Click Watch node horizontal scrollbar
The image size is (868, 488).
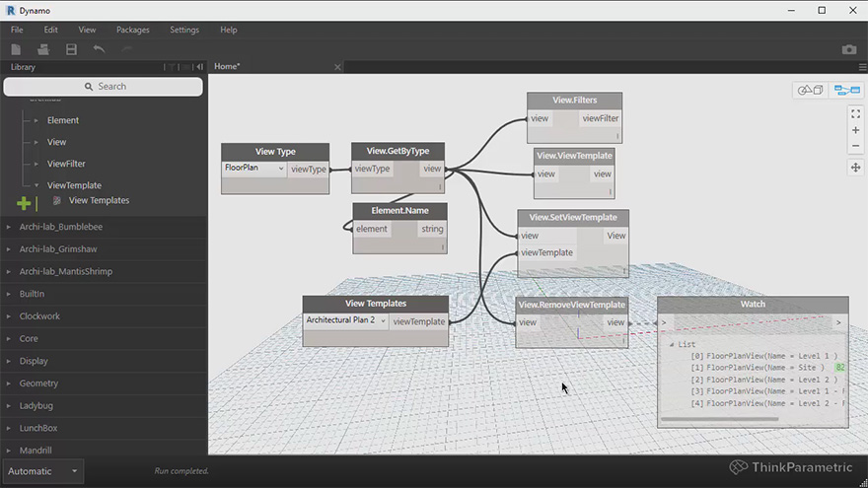coord(720,419)
